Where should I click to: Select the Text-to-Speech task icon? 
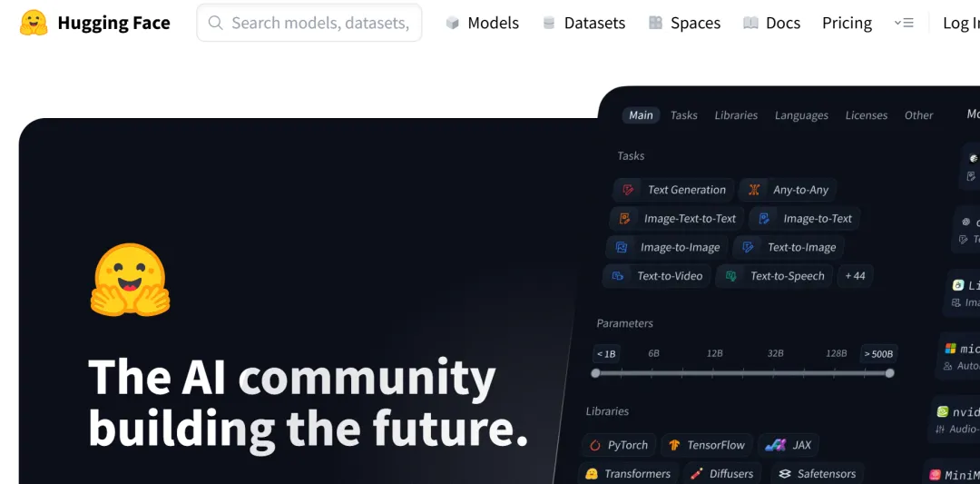click(730, 276)
